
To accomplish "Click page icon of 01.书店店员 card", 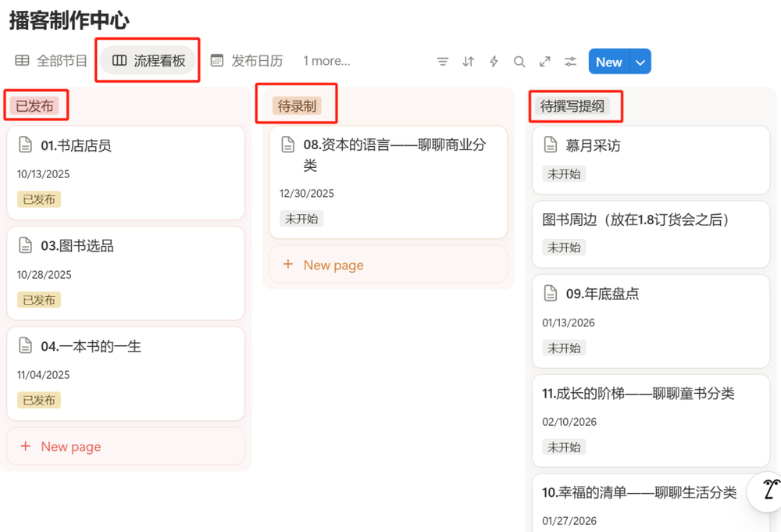I will pos(26,145).
